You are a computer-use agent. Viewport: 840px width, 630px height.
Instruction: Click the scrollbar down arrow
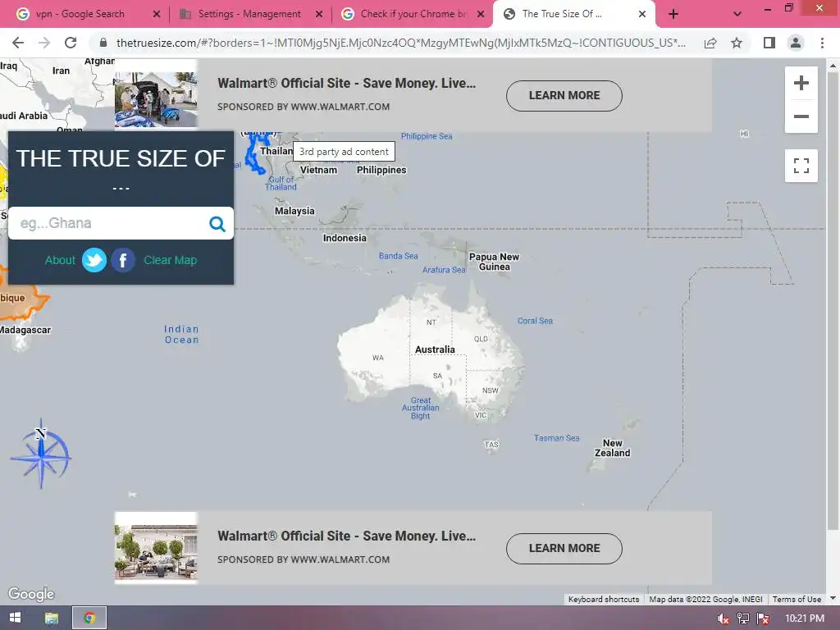point(833,599)
